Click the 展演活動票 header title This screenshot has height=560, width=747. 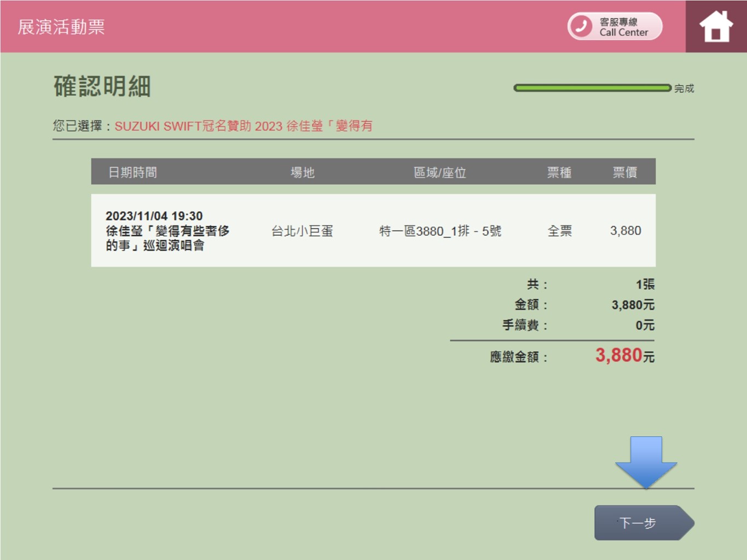tap(61, 27)
